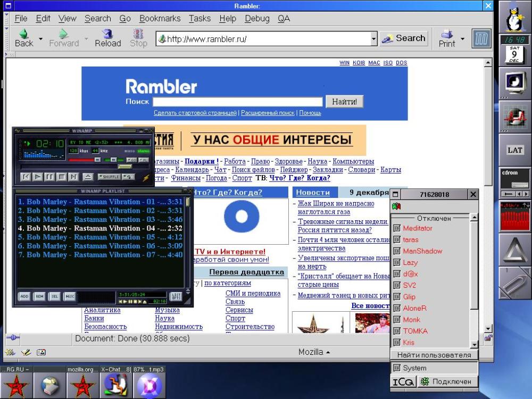This screenshot has width=532, height=399.
Task: Click the Winamp seek position bar handle
Action: [124, 167]
